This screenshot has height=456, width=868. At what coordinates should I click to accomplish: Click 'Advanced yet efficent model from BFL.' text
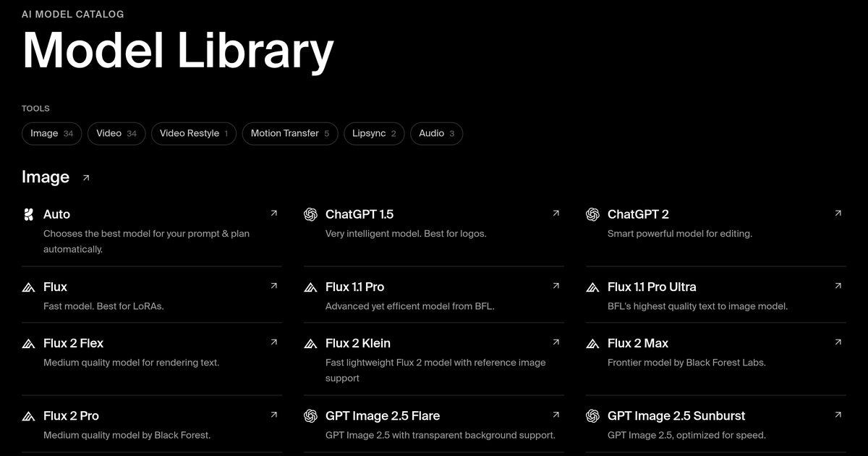(409, 306)
